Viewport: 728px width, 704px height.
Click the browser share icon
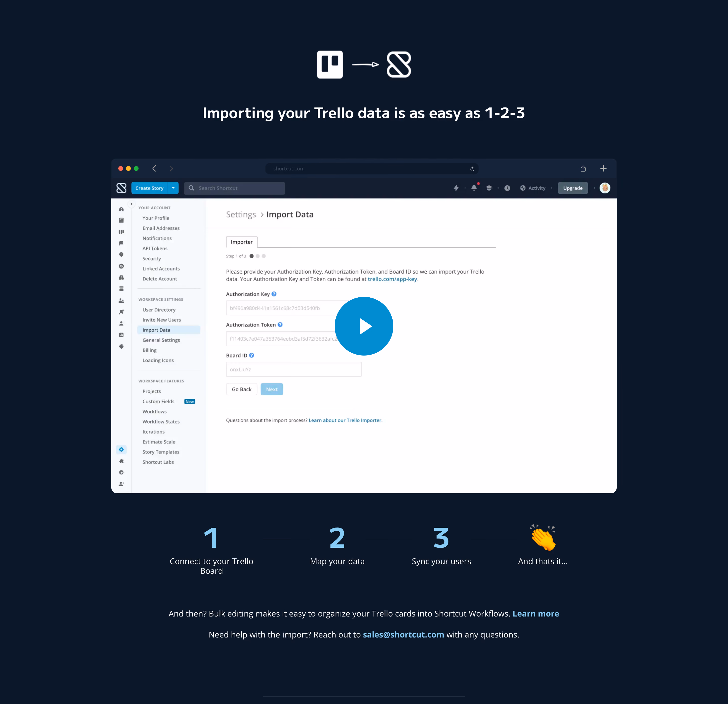(x=583, y=169)
